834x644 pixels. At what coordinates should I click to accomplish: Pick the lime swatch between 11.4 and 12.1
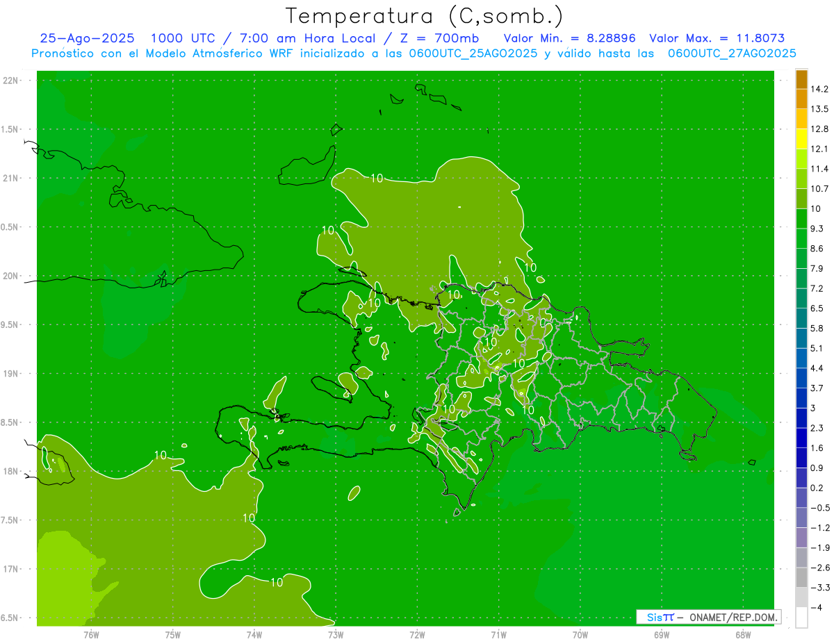pyautogui.click(x=801, y=159)
